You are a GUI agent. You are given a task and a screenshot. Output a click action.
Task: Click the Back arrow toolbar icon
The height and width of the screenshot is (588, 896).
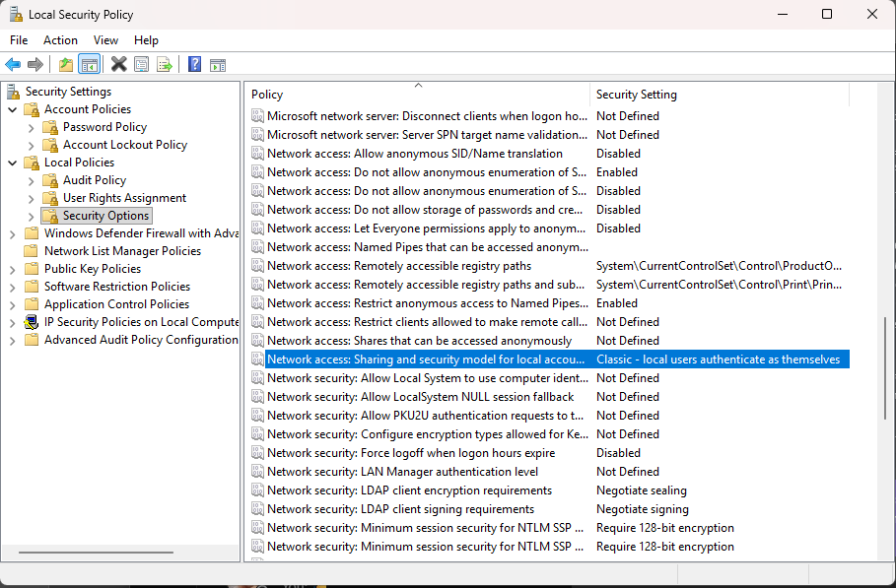[x=13, y=65]
